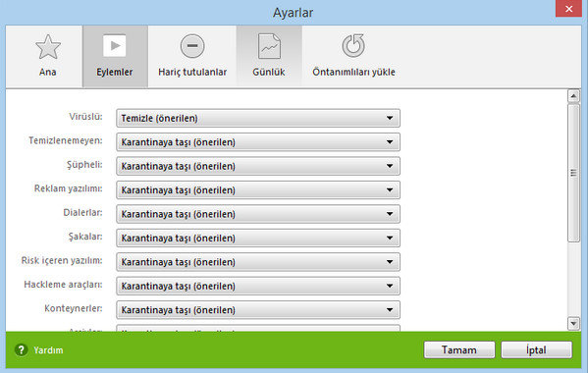This screenshot has height=373, width=588.
Task: Open the Şakalar action dropdown
Action: click(258, 239)
